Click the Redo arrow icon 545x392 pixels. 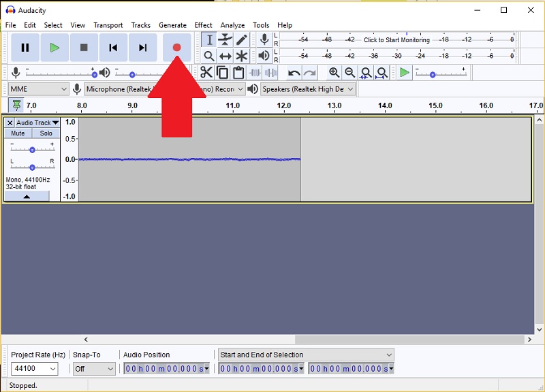click(x=310, y=73)
